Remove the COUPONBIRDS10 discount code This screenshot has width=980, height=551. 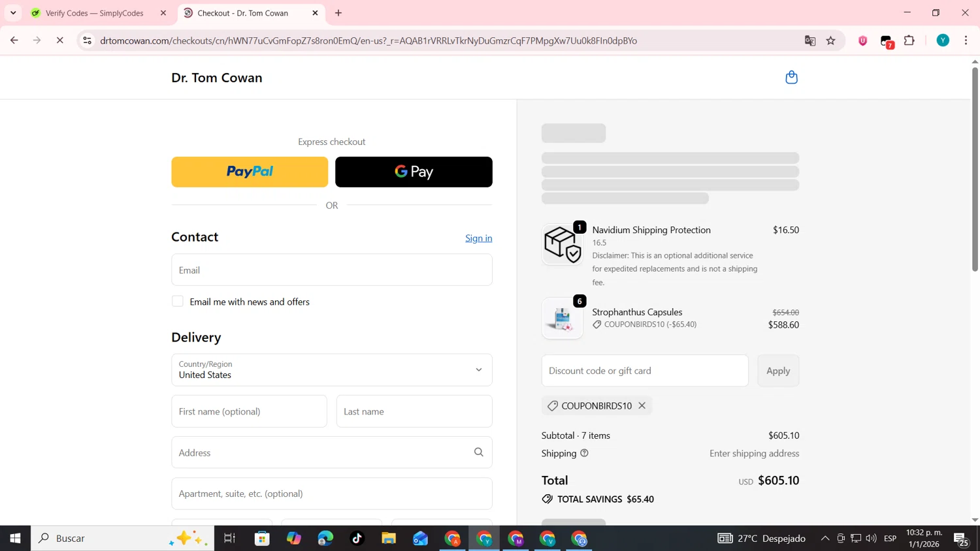(x=642, y=405)
